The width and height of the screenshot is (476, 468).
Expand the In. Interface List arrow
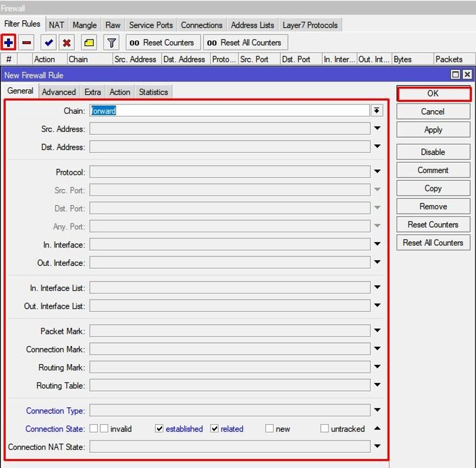pyautogui.click(x=377, y=287)
